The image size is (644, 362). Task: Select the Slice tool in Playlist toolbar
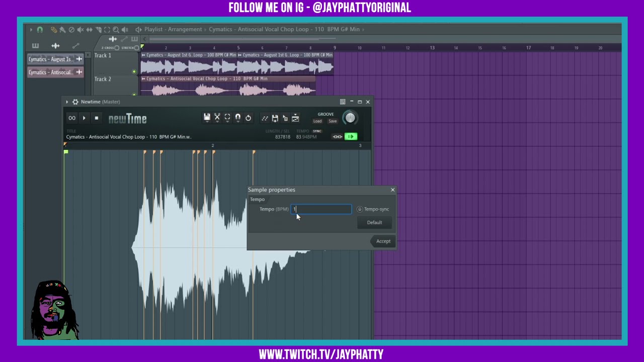pos(98,30)
